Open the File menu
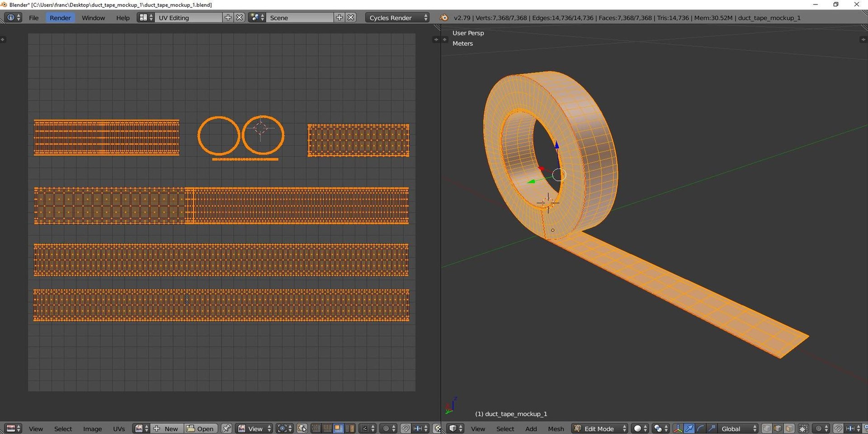 point(34,18)
